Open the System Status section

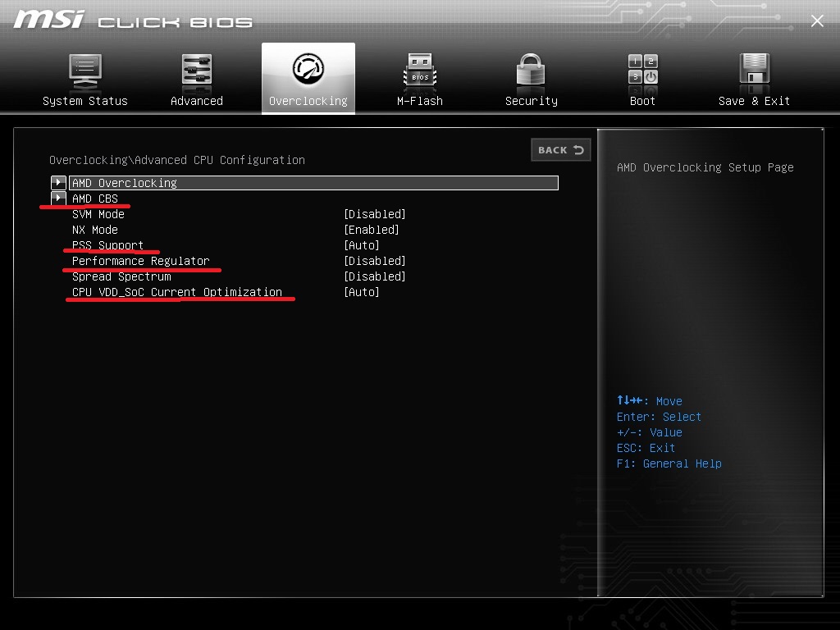85,76
